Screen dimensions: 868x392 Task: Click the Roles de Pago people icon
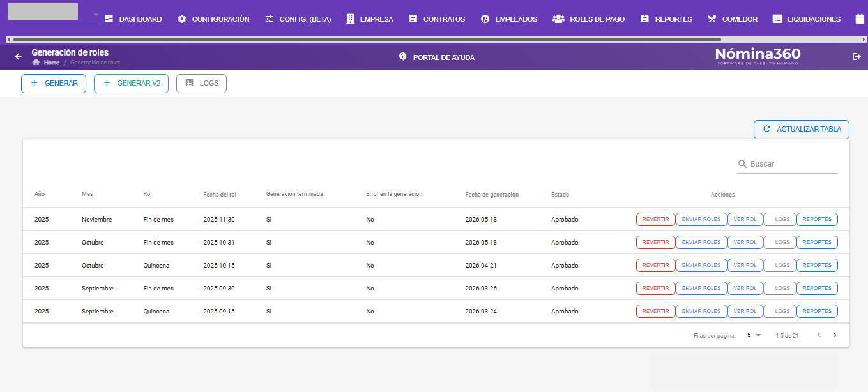(x=558, y=19)
